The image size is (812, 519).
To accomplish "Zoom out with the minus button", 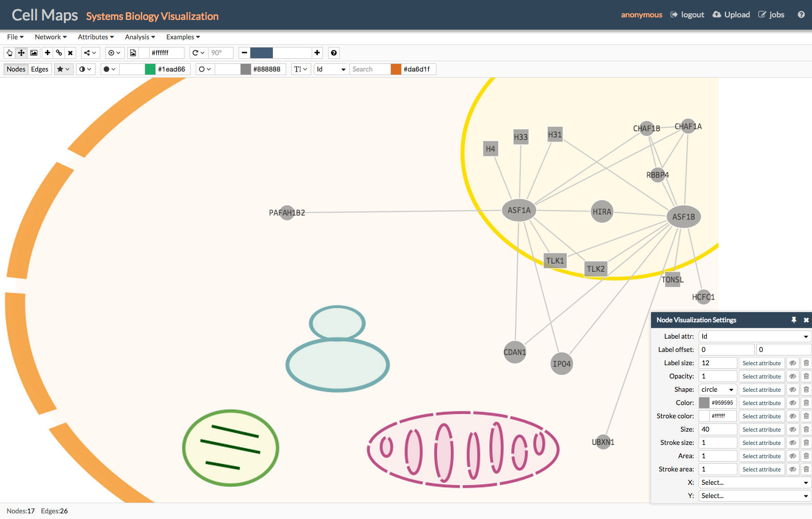I will point(244,53).
